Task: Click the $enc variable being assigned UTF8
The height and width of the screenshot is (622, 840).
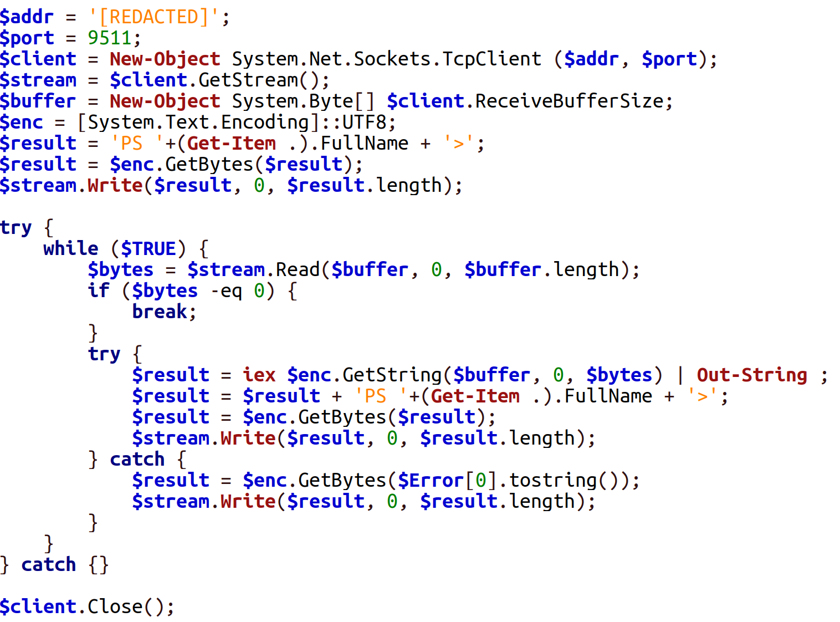Action: (22, 122)
